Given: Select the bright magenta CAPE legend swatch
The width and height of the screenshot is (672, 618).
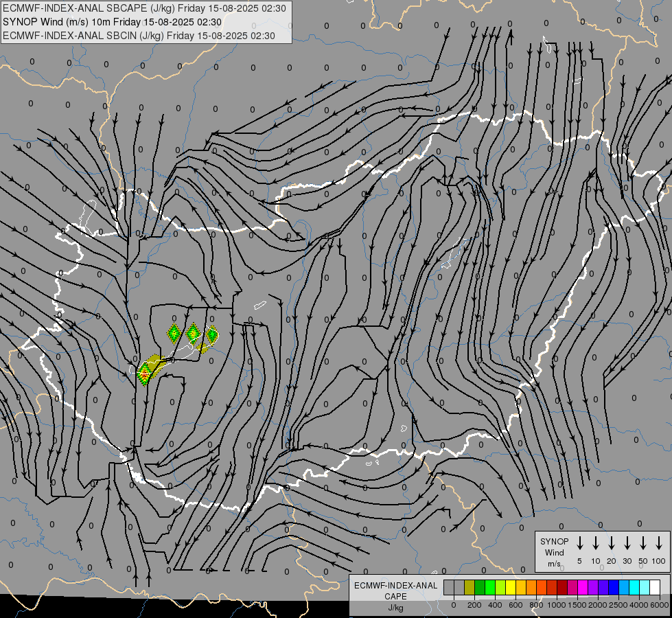Looking at the screenshot, I should point(583,587).
